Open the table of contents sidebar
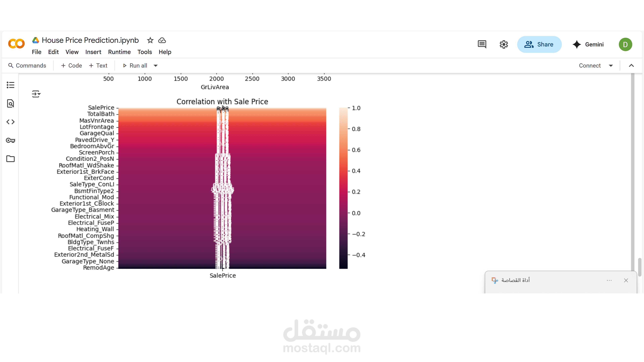 click(x=10, y=85)
